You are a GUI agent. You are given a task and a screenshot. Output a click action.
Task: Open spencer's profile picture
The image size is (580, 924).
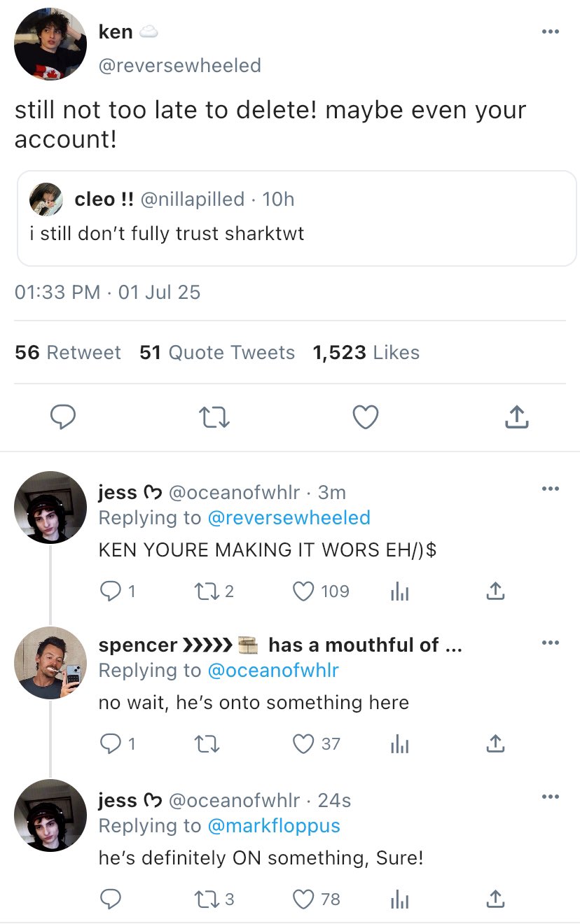point(50,662)
